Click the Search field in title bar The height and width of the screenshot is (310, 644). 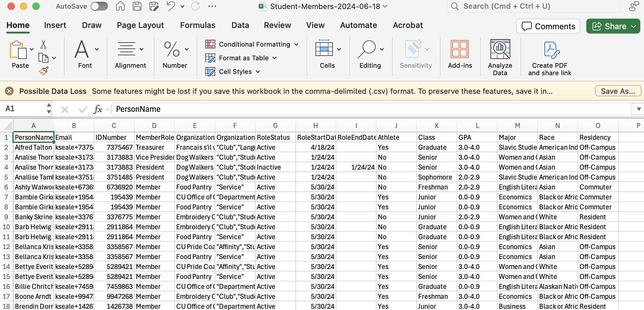(x=533, y=6)
